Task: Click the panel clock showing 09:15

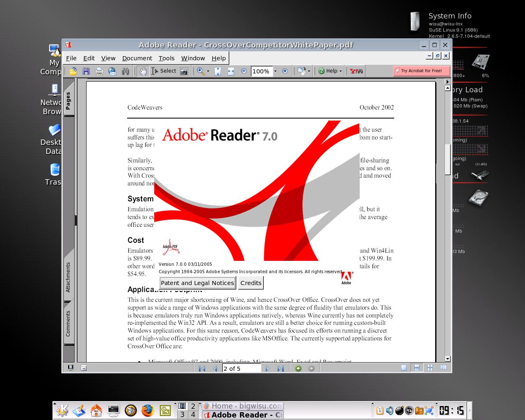Action: 452,410
